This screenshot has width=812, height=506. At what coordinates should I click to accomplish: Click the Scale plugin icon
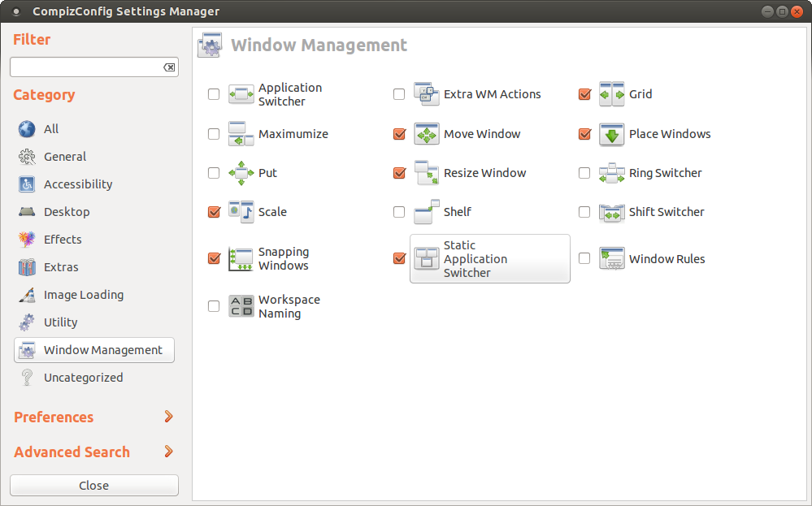pyautogui.click(x=241, y=212)
